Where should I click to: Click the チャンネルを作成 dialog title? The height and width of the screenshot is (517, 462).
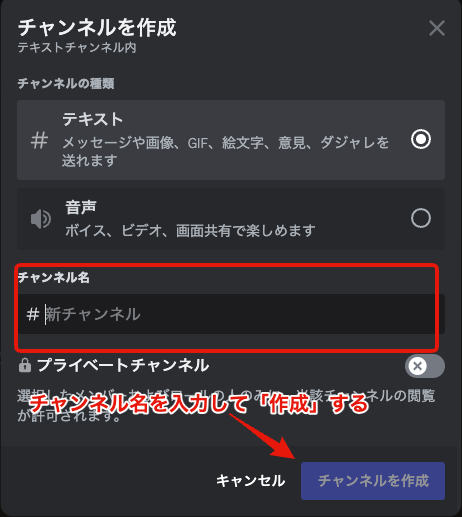(97, 27)
